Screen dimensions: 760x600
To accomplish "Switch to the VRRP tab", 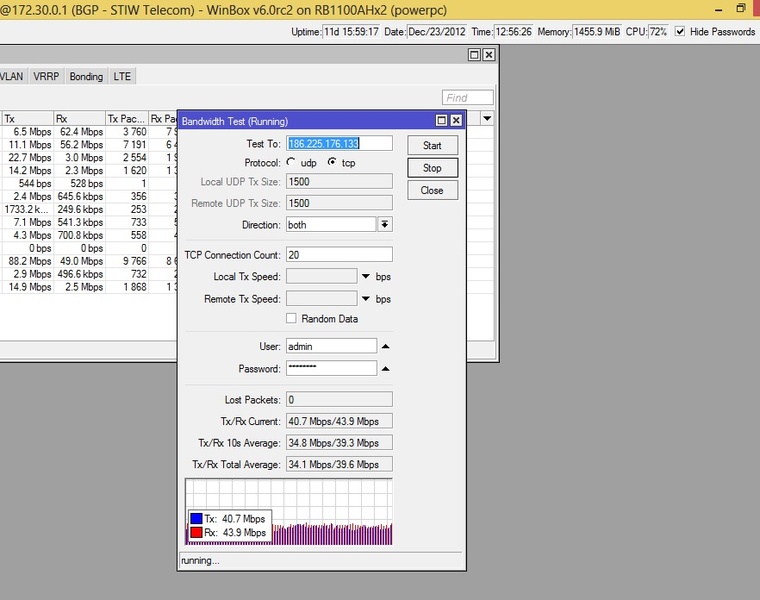I will [45, 76].
